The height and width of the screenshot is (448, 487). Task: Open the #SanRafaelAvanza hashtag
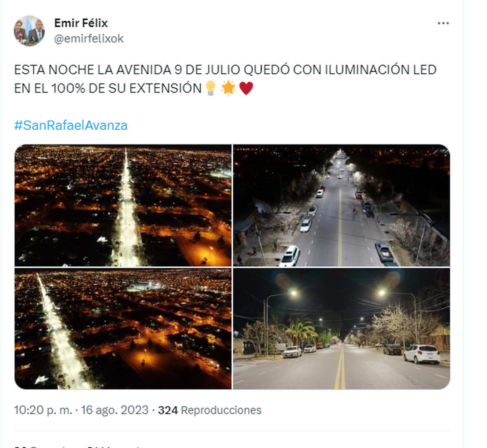[x=71, y=125]
